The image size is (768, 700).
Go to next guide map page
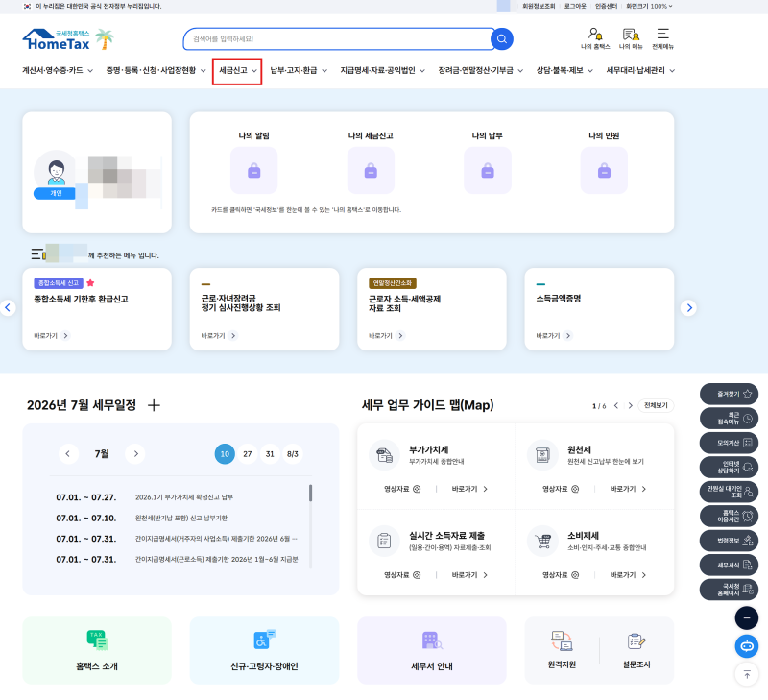(x=631, y=405)
